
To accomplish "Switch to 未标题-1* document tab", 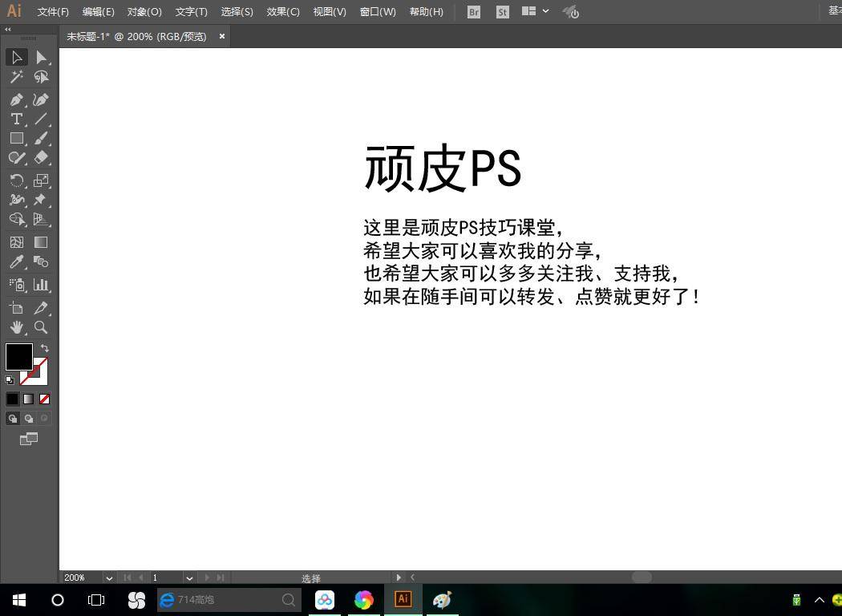I will [136, 37].
